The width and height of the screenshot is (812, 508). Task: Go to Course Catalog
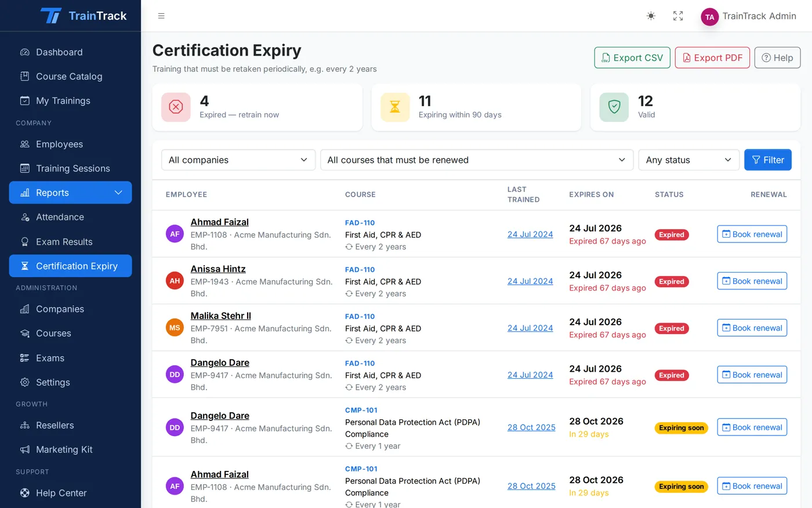click(70, 77)
